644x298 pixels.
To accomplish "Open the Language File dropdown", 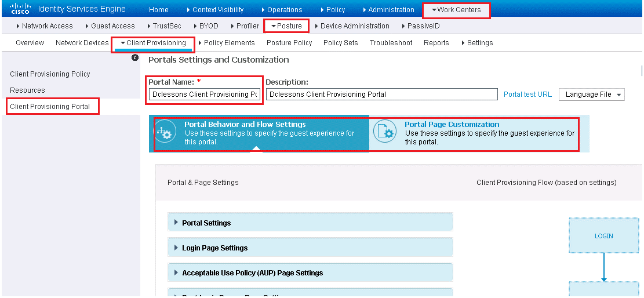I will [x=592, y=94].
